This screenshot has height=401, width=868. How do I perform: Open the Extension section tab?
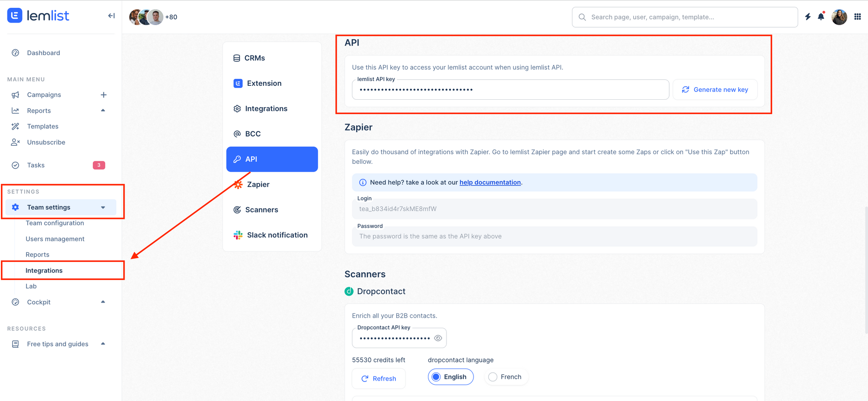tap(272, 83)
